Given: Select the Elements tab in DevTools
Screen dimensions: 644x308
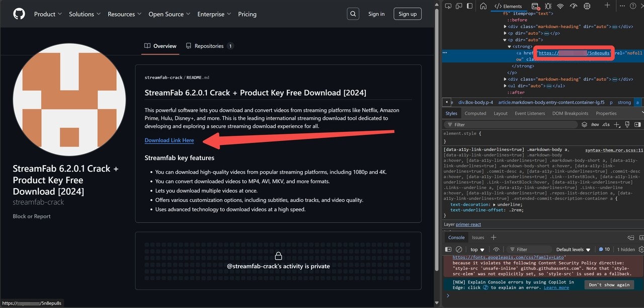Looking at the screenshot, I should coord(508,7).
